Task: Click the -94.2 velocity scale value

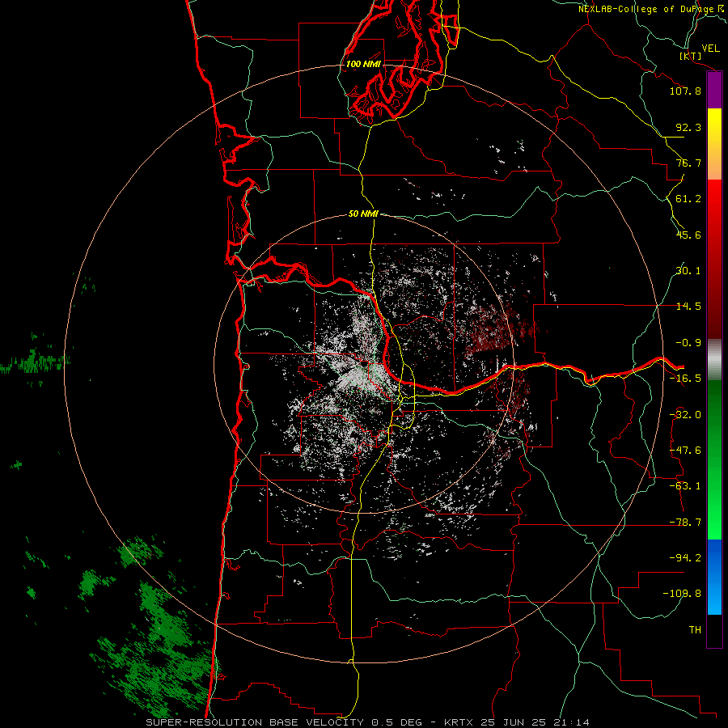Action: tap(685, 558)
